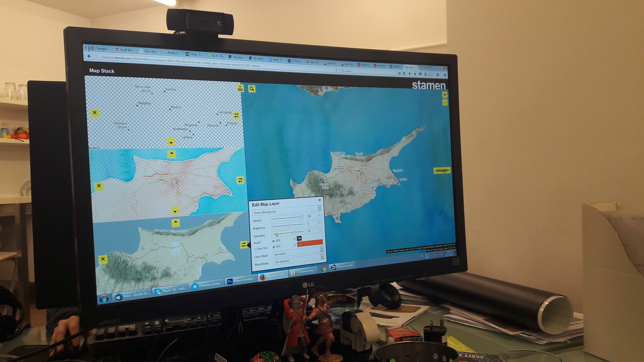Move the terrain background layer up
Viewport: 644px width, 362px height.
[x=175, y=222]
